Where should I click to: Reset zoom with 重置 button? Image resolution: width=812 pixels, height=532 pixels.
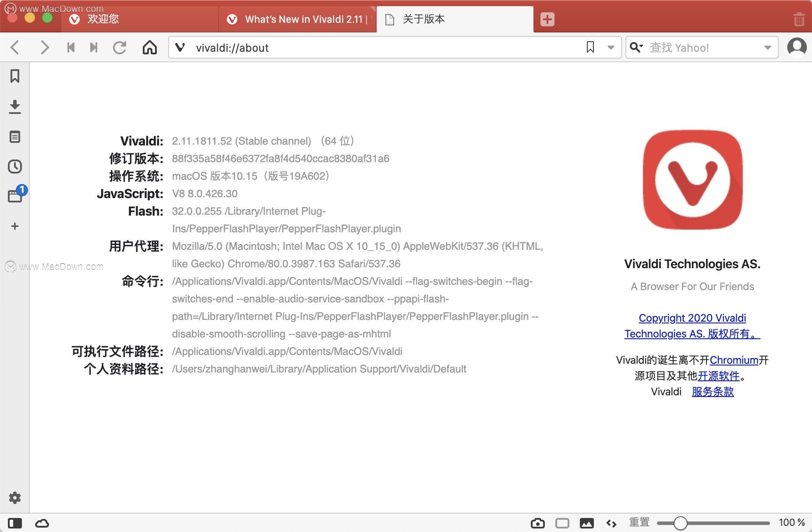(x=639, y=522)
